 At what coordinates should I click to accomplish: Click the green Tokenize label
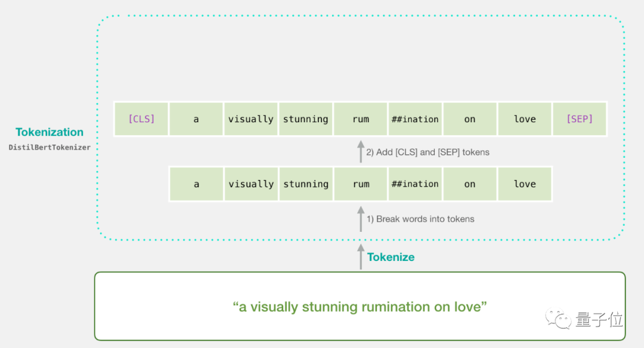[391, 257]
